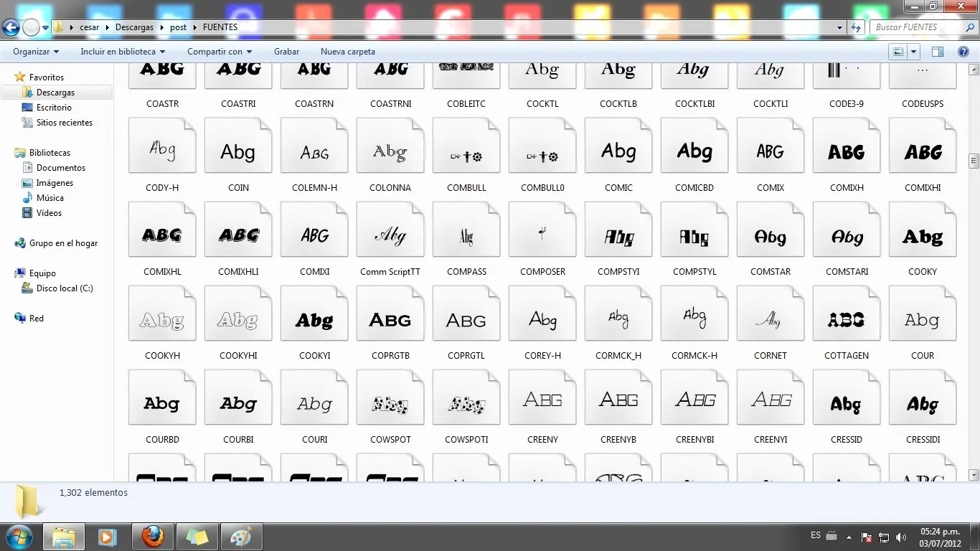The image size is (980, 551).
Task: Select the CORNET font icon
Action: pyautogui.click(x=771, y=314)
